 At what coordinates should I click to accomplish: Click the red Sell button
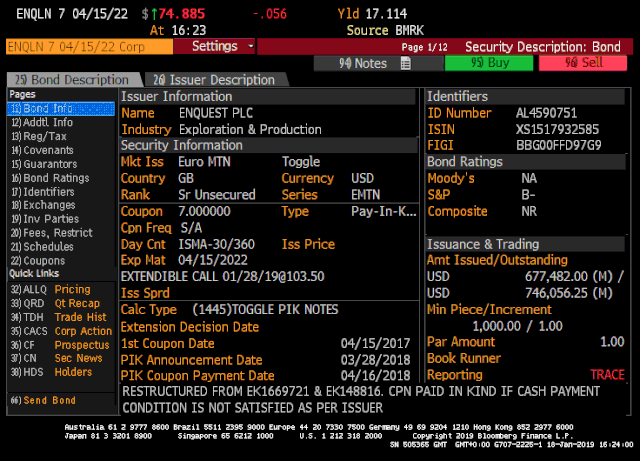point(583,63)
